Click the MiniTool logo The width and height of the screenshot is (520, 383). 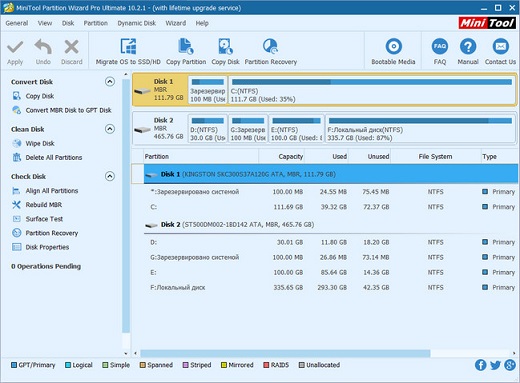[x=487, y=23]
